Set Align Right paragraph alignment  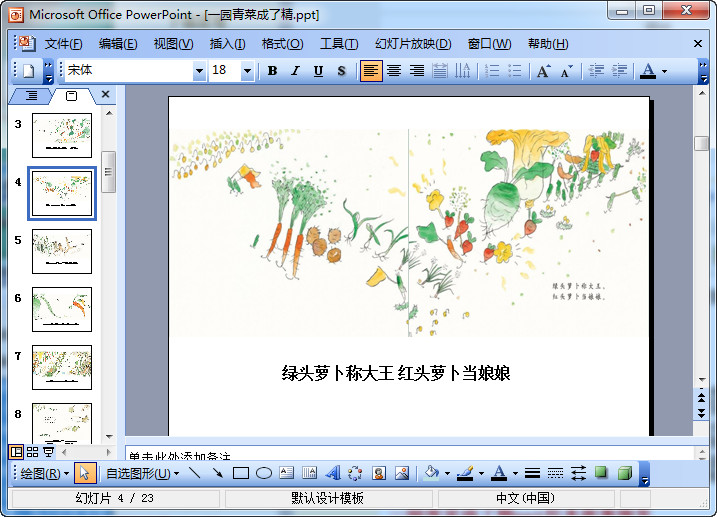coord(417,71)
